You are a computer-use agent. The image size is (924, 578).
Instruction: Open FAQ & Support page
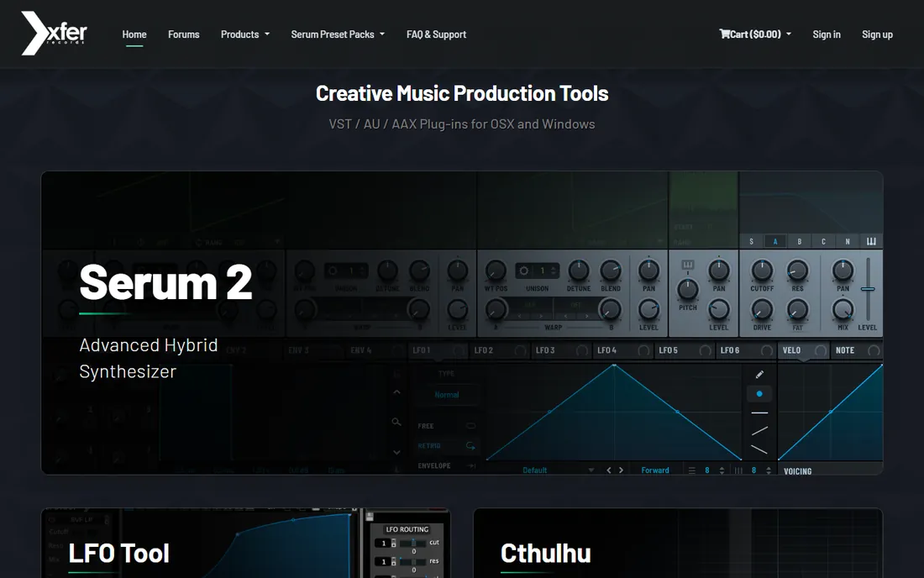click(436, 34)
